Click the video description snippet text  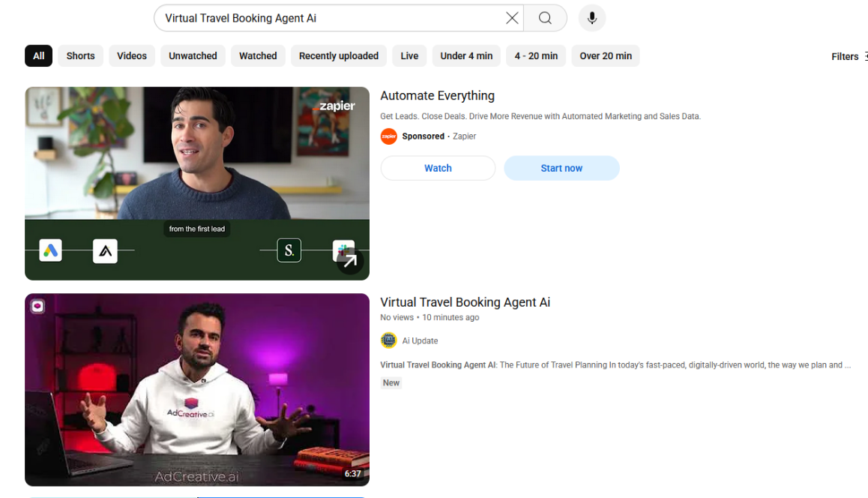(615, 365)
